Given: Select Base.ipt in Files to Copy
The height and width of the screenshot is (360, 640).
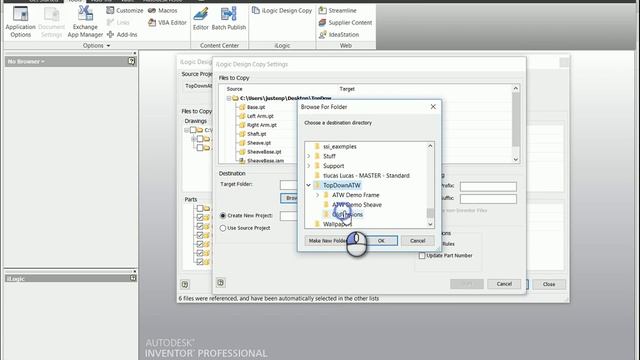Looking at the screenshot, I should tap(256, 107).
